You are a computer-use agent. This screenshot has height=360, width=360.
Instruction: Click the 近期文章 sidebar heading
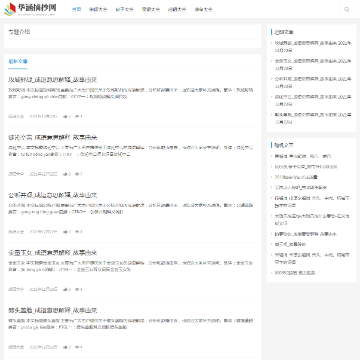[x=284, y=32]
